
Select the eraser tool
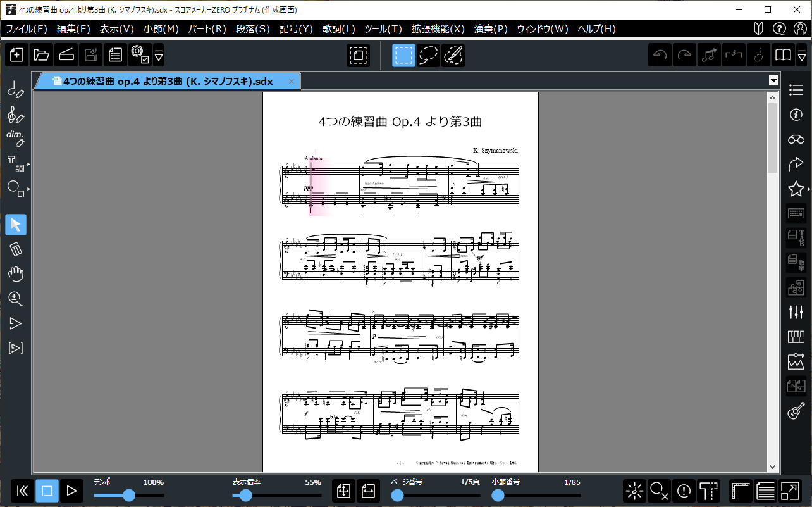(16, 249)
